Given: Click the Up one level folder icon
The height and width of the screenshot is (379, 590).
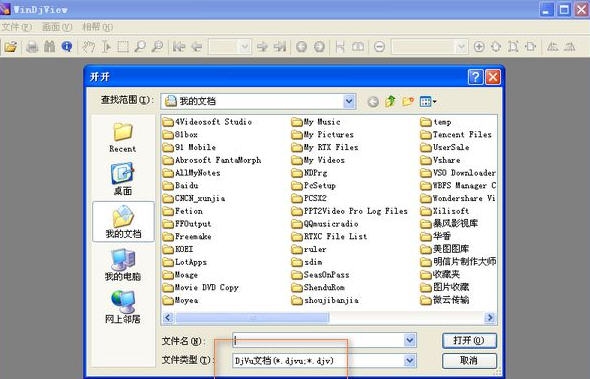Looking at the screenshot, I should pyautogui.click(x=391, y=101).
